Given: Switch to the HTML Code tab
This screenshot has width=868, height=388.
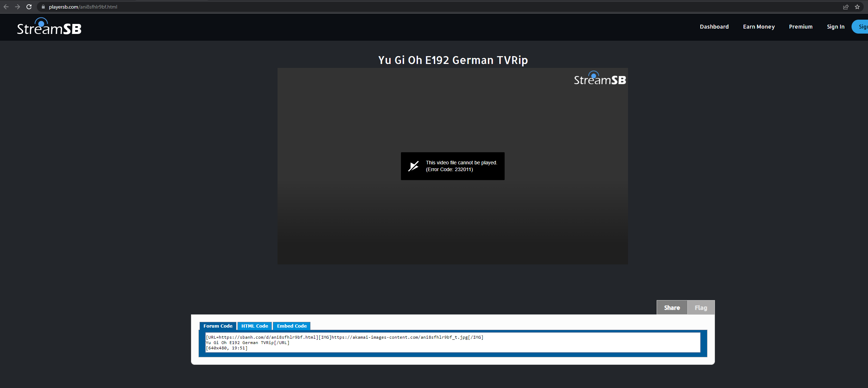Looking at the screenshot, I should click(255, 326).
